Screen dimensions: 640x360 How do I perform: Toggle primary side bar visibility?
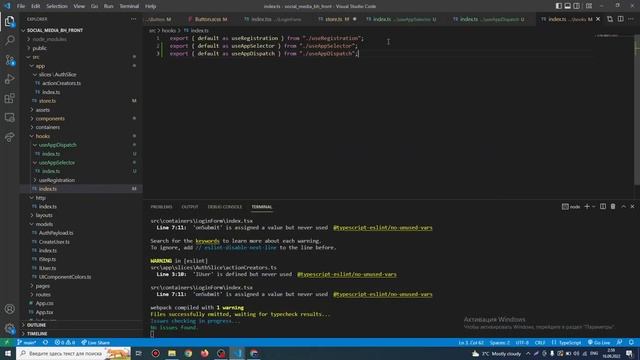pos(559,6)
